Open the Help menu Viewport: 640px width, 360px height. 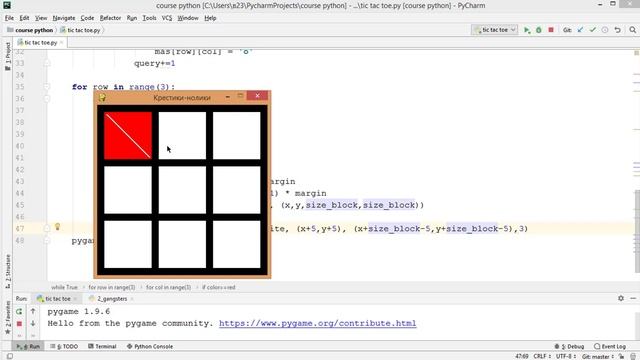(x=210, y=18)
